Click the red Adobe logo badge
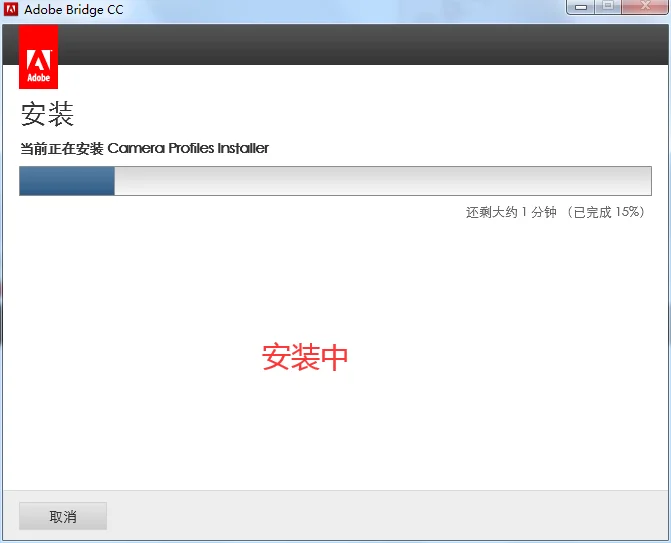 pos(39,57)
